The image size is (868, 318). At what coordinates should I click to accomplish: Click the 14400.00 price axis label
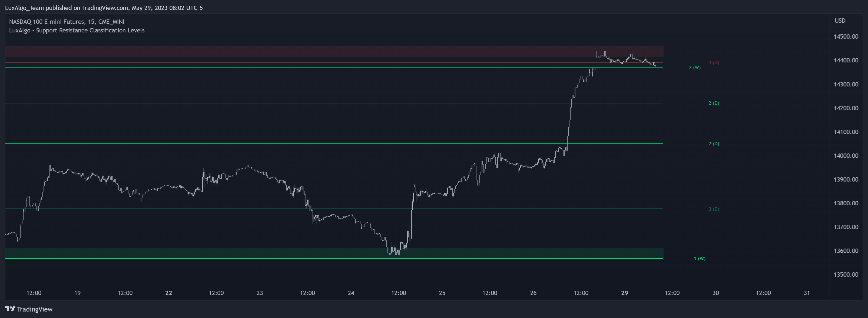click(x=846, y=60)
